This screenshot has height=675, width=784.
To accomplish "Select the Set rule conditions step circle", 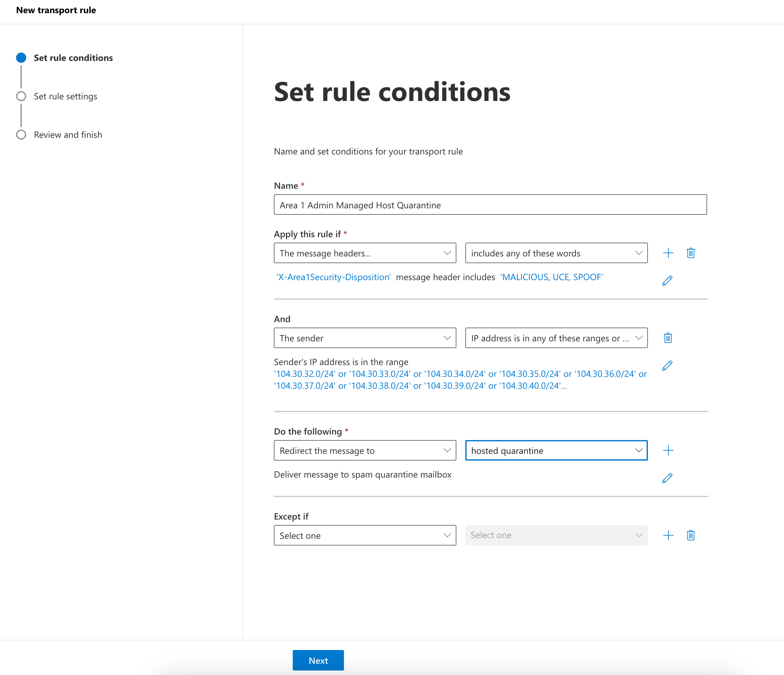I will tap(21, 58).
